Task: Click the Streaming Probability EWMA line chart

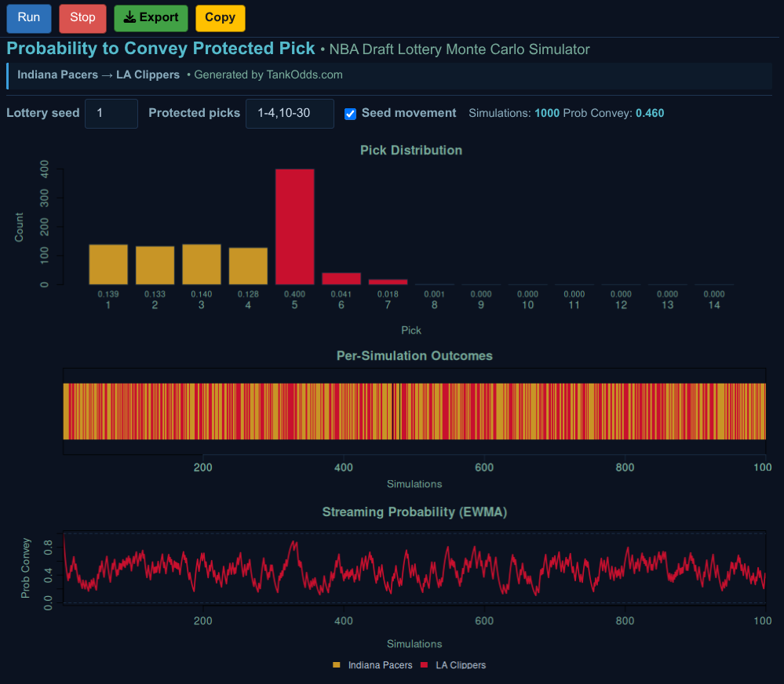Action: point(414,568)
